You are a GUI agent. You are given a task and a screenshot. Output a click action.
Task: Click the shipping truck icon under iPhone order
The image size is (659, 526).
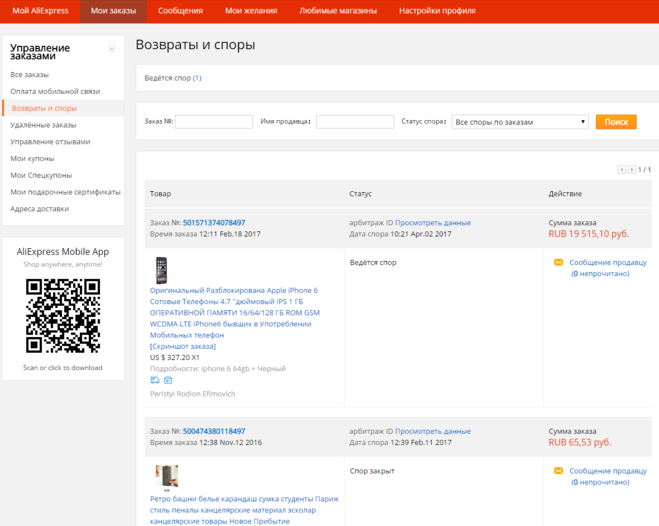tap(155, 380)
